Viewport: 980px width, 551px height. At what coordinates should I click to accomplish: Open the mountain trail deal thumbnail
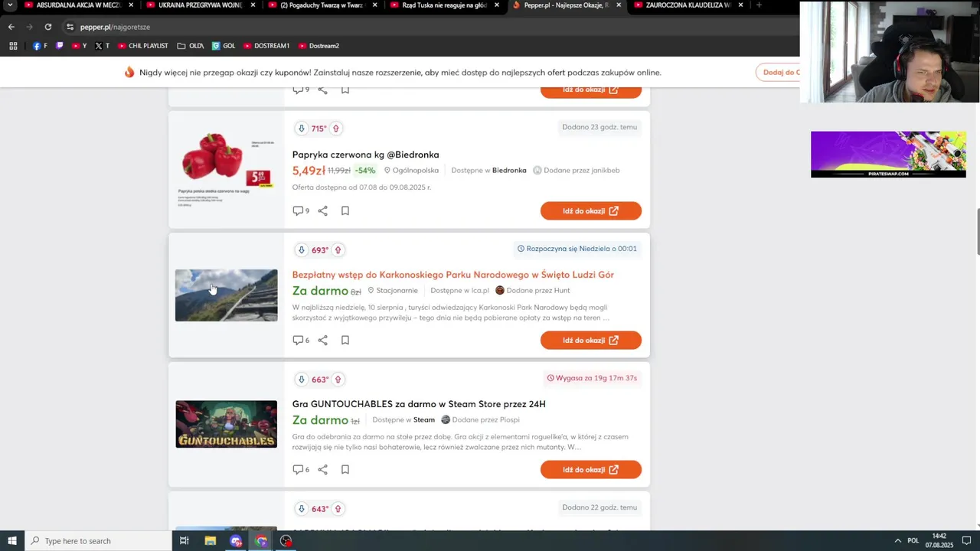(226, 295)
